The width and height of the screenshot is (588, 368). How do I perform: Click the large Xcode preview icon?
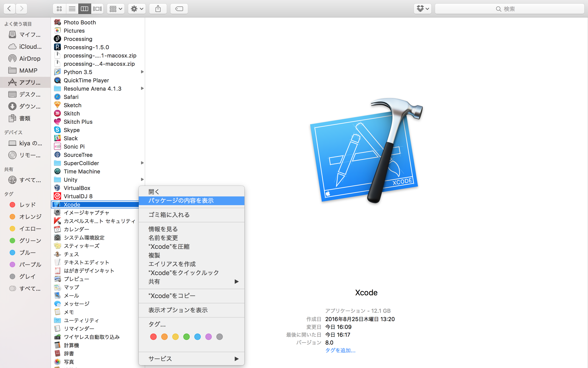[366, 151]
